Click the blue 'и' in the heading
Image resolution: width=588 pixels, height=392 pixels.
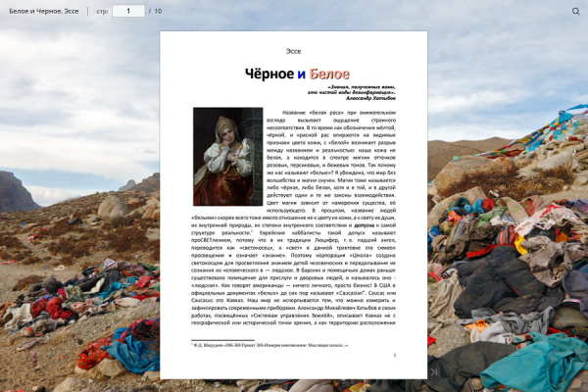(302, 74)
